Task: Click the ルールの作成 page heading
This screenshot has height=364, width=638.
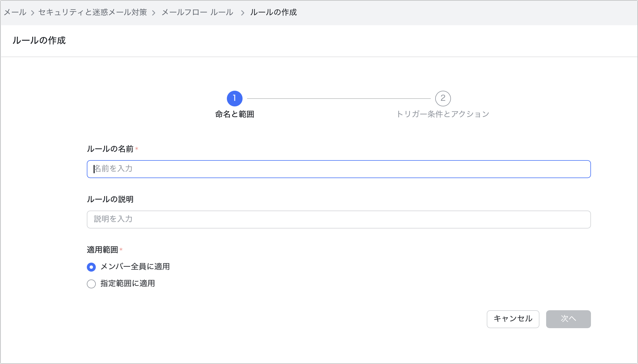Action: (39, 41)
